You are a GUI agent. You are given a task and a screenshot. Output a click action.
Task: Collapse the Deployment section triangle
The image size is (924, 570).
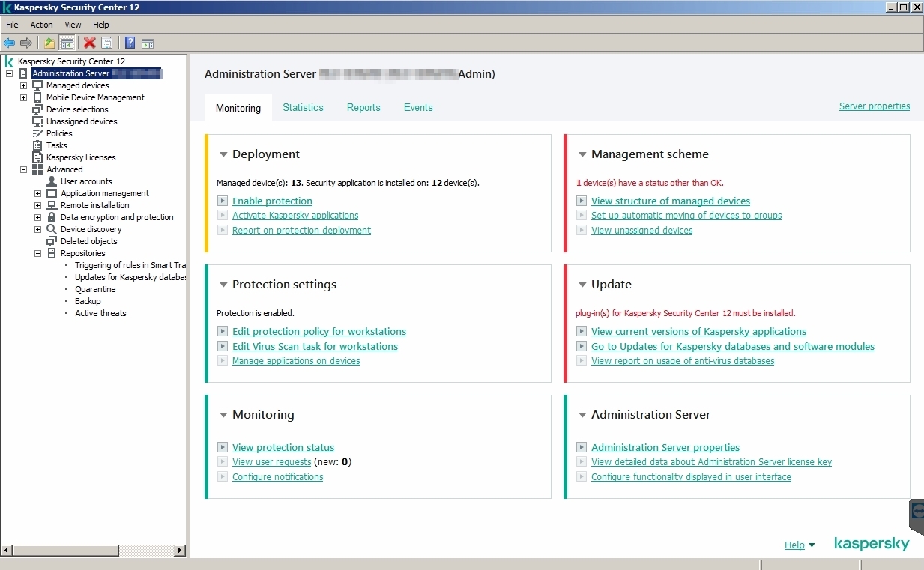[223, 154]
